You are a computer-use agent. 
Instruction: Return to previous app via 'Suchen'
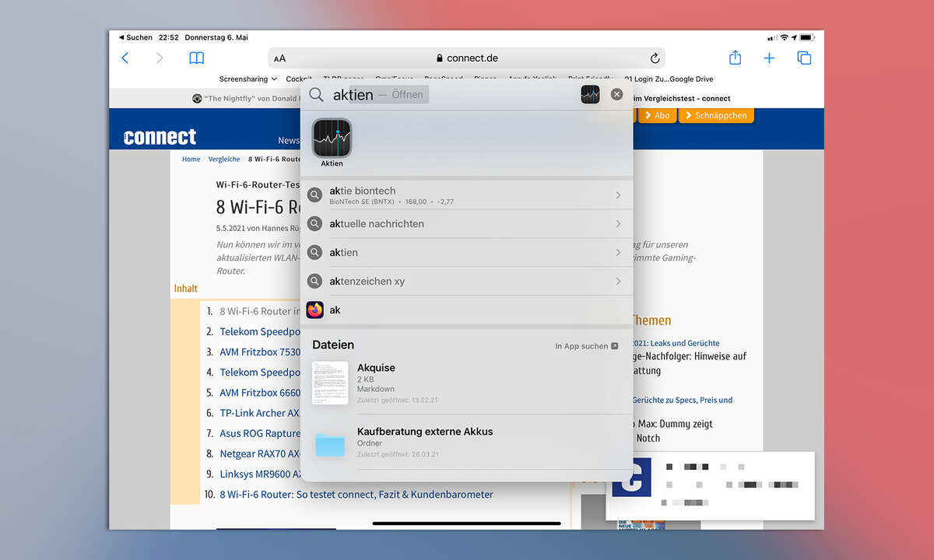(135, 37)
